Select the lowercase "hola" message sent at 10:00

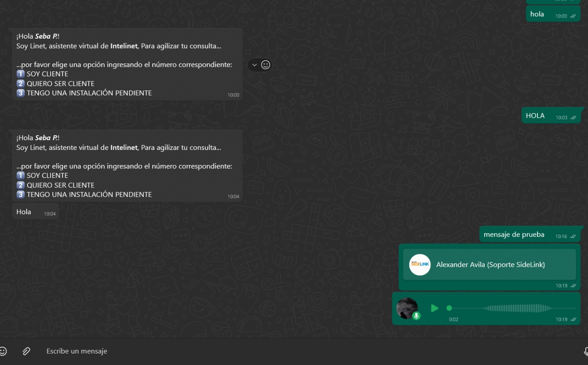537,14
